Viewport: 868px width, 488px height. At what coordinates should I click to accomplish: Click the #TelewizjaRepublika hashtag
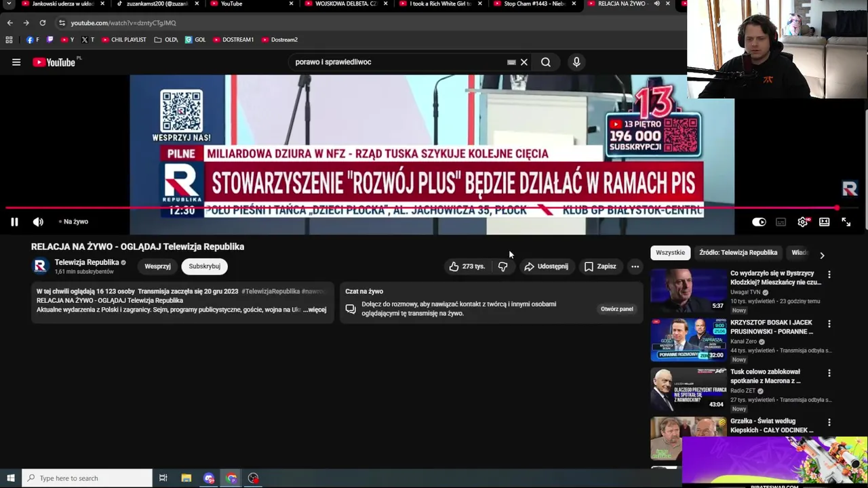(x=270, y=291)
